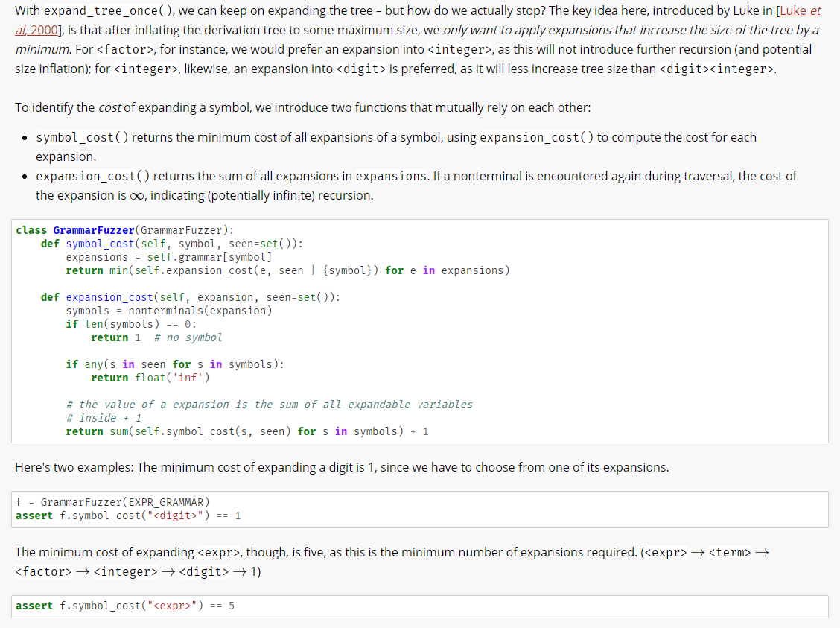Click the symbol_cost function definition

tap(100, 243)
